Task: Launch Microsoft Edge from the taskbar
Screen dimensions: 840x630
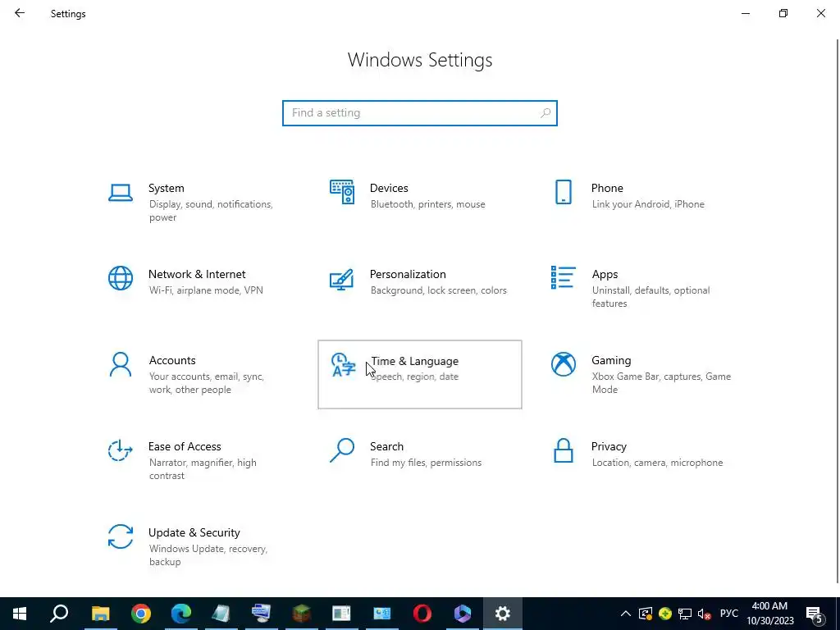Action: (x=181, y=614)
